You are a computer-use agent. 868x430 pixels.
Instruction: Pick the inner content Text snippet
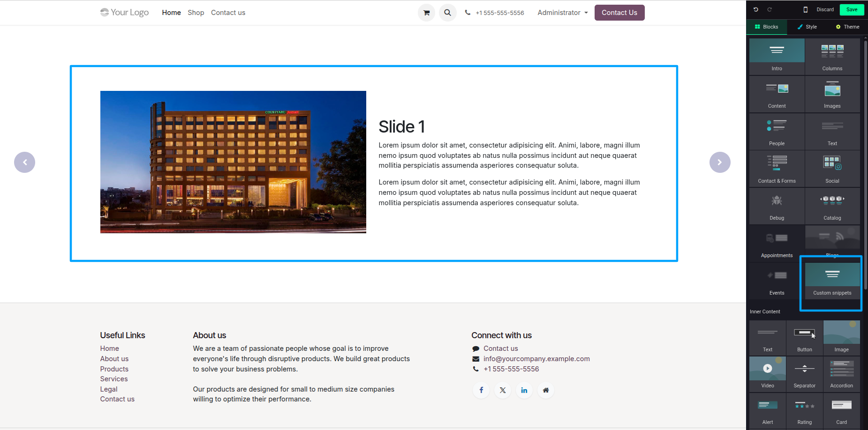[x=768, y=338]
